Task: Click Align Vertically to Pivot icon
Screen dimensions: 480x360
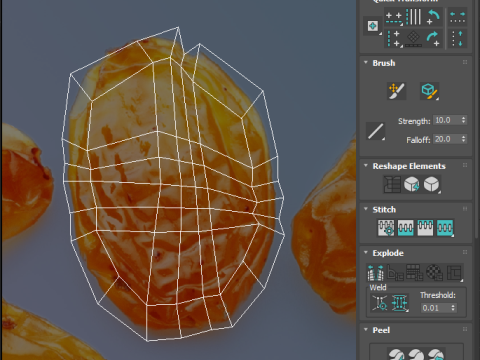Action: (394, 39)
